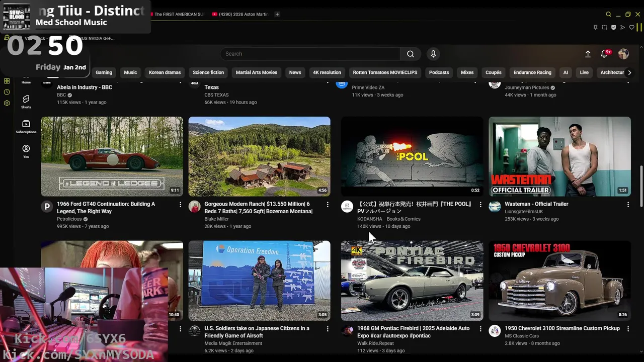
Task: Open 1950 Chevrolet 3100 Streamline title
Action: coord(562,328)
